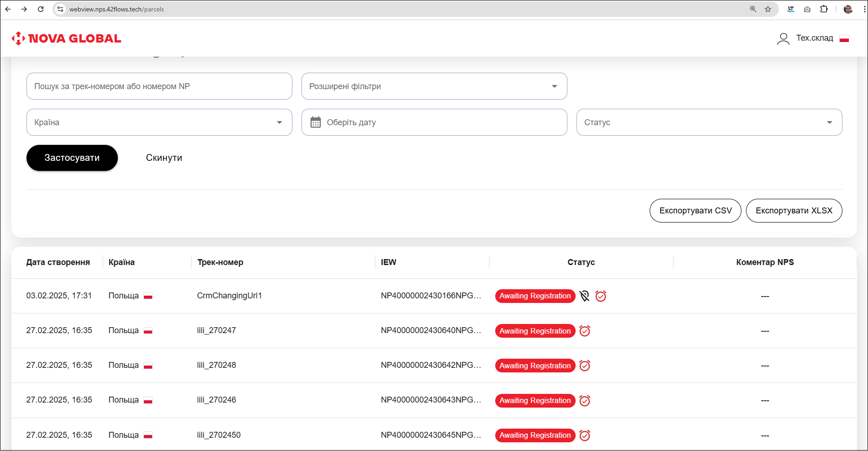Viewport: 868px width, 451px height.
Task: Sort by the Дата створення column header
Action: tap(58, 262)
